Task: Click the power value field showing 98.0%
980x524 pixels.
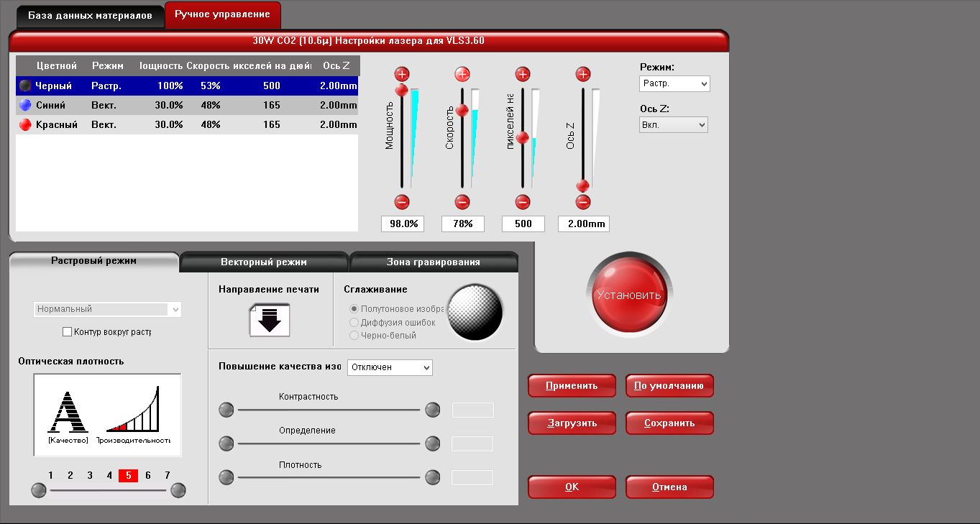Action: [403, 224]
